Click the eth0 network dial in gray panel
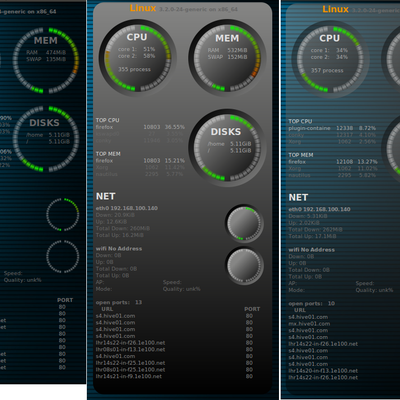Image resolution: width=400 pixels, height=400 pixels. 244,223
